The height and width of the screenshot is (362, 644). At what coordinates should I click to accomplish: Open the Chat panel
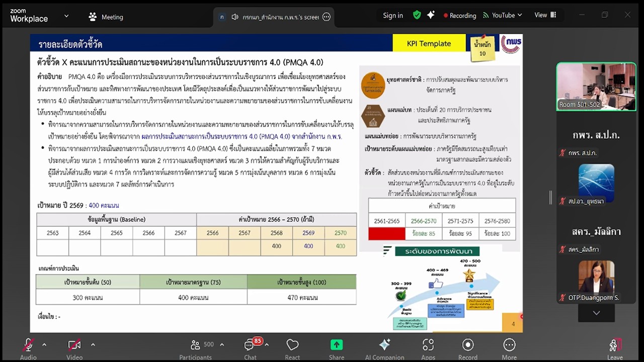coord(250,348)
